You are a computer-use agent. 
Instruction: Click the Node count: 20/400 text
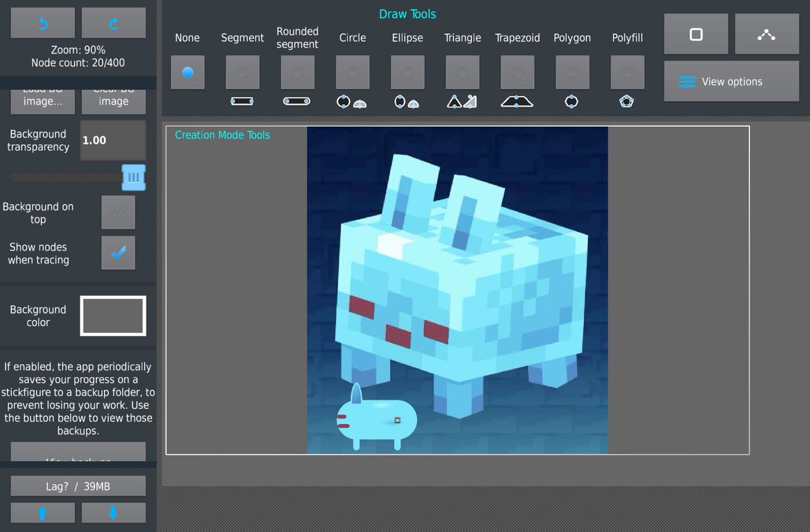(78, 63)
